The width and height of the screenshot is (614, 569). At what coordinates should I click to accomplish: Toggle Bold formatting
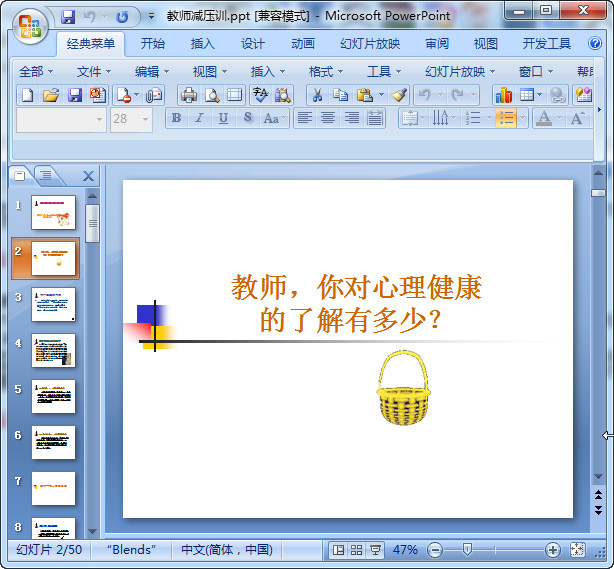[x=177, y=118]
